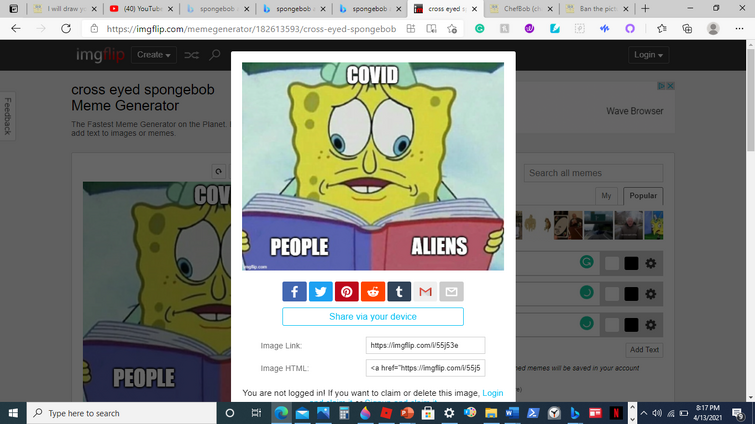This screenshot has height=424, width=755.
Task: Click the imgflip logo
Action: pyautogui.click(x=100, y=55)
